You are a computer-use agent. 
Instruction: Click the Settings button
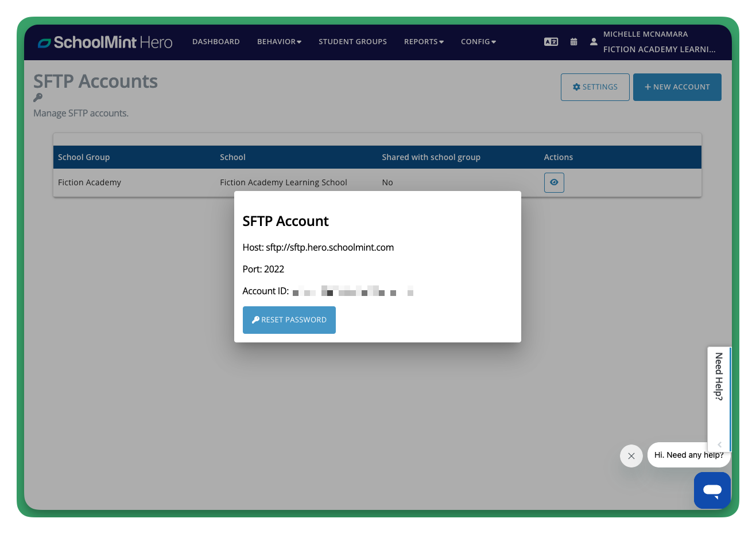pyautogui.click(x=595, y=87)
